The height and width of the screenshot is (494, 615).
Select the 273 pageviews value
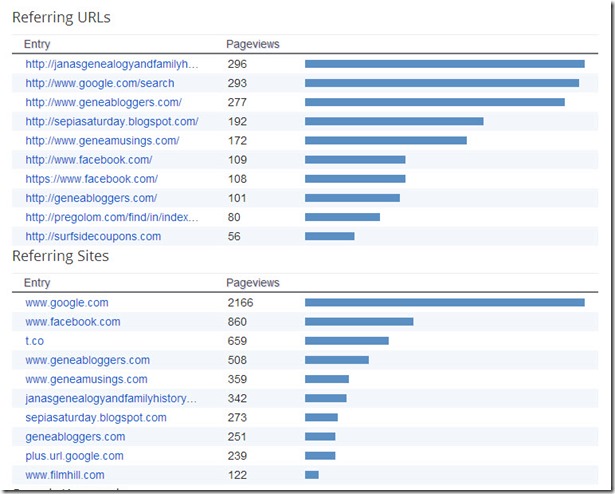click(237, 418)
